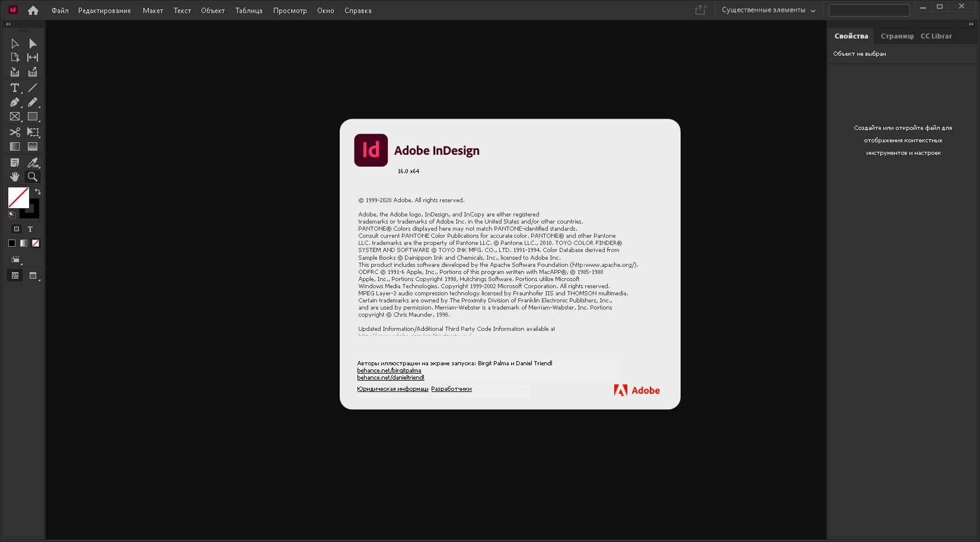Select the Gradient Feather tool

click(x=33, y=146)
